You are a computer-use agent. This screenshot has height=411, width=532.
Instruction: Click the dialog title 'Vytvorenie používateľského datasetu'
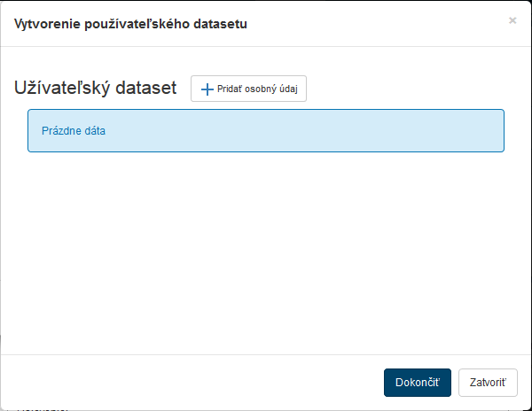click(130, 24)
